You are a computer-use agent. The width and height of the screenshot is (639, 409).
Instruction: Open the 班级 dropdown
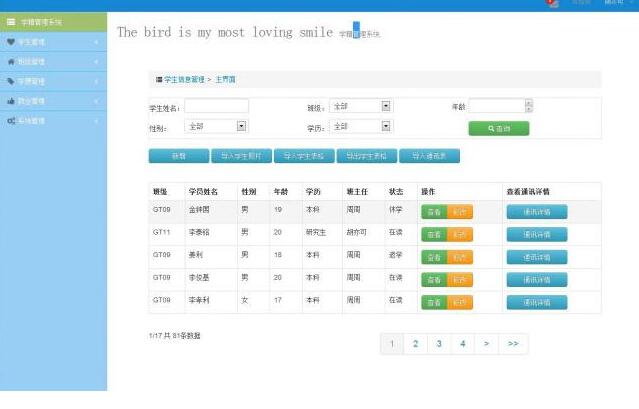point(386,106)
